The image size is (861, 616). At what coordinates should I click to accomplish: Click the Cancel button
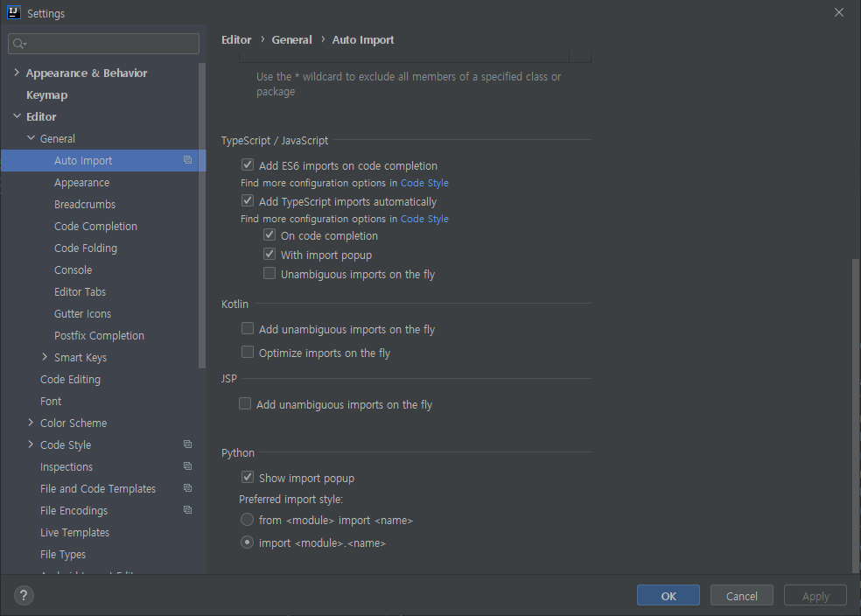(x=742, y=596)
